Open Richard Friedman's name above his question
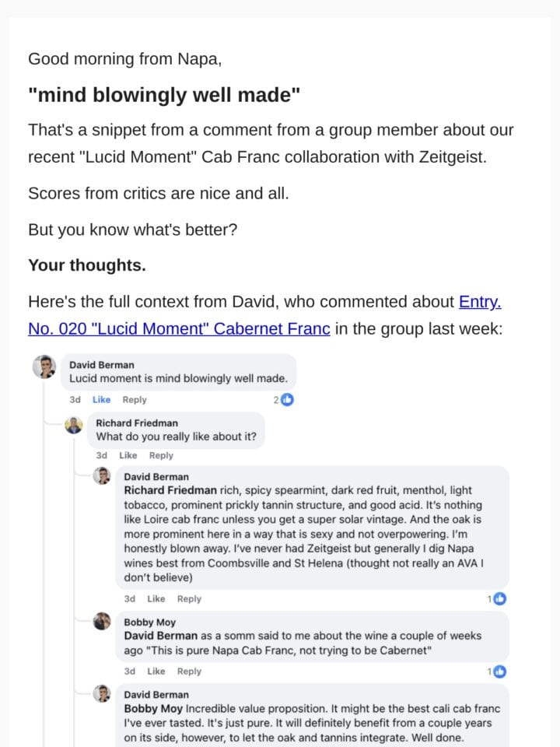This screenshot has height=747, width=560. [137, 423]
